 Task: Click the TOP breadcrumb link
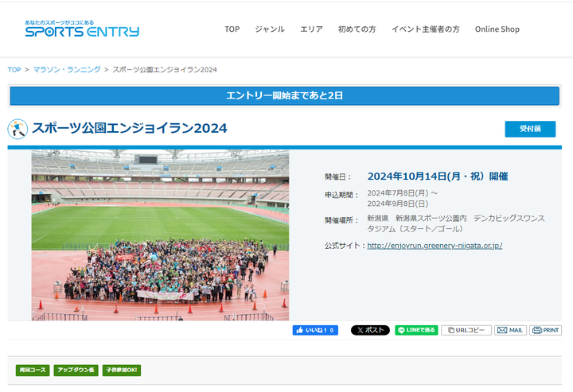tap(14, 70)
